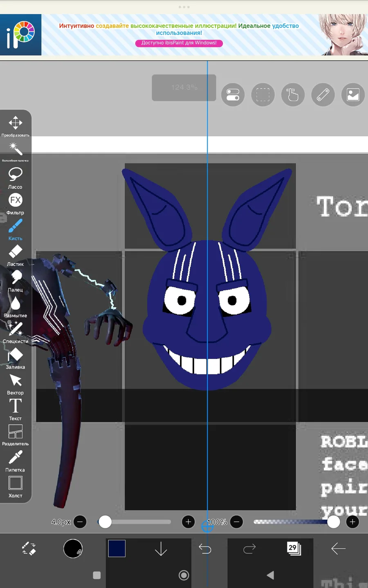368x588 pixels.
Task: Select the Smudge finger tool (Палец)
Action: tap(16, 281)
